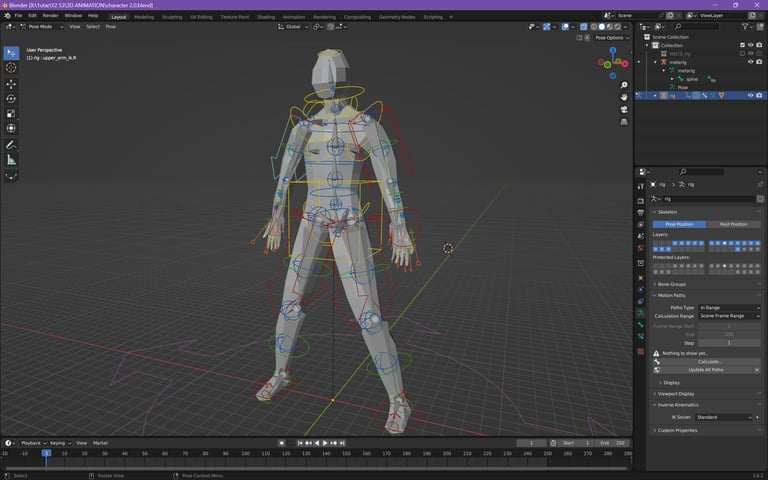Toggle the Collection exclude checkbox
Screen dimensions: 768x480
(x=741, y=45)
